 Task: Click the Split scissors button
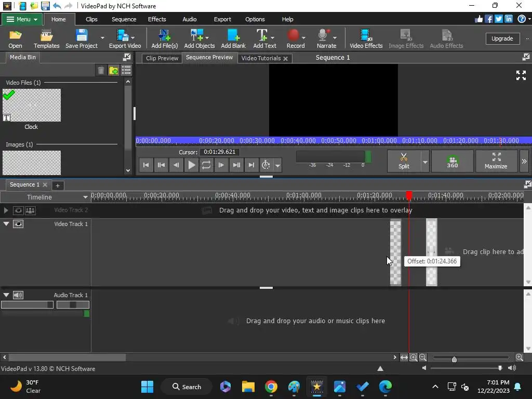[x=404, y=161]
